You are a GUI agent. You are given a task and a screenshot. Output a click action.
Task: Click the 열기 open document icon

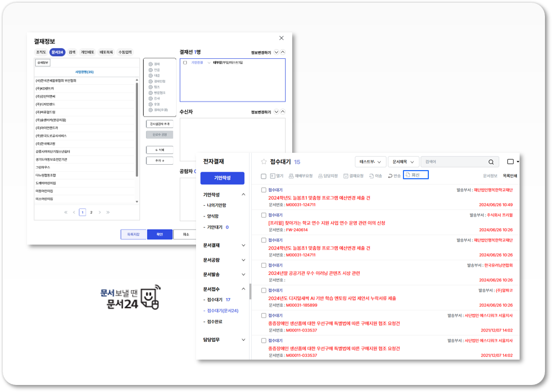272,176
